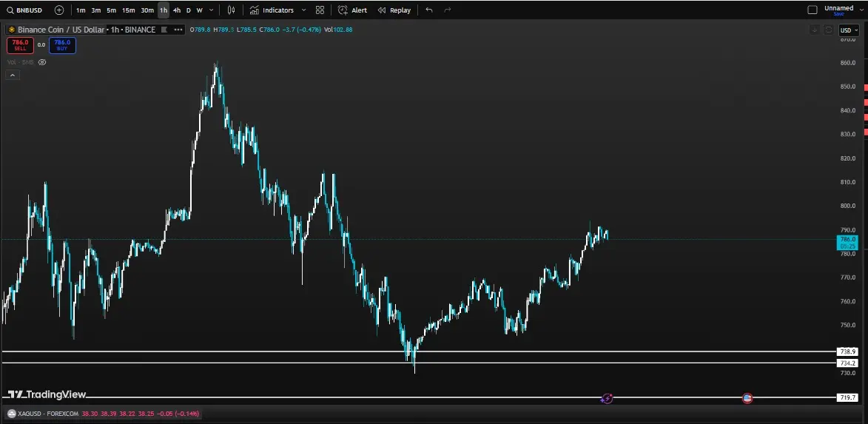The image size is (868, 424).
Task: Click the Save link under Unnamed
Action: [838, 14]
